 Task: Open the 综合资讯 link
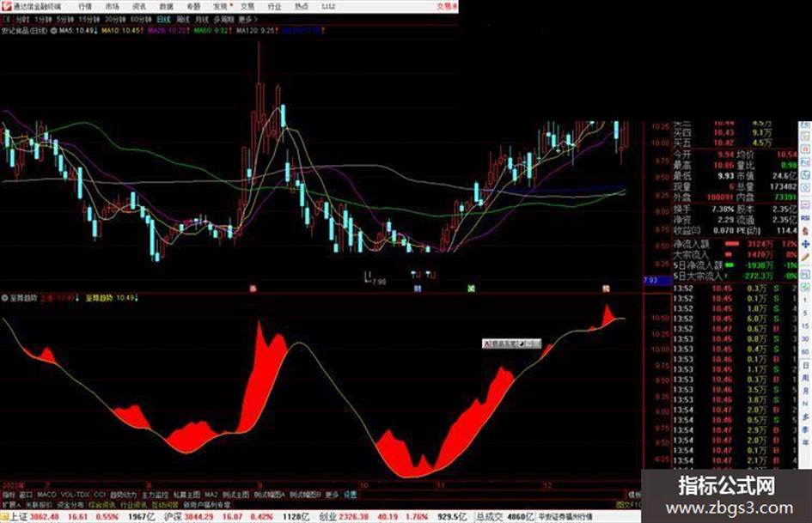tap(102, 504)
